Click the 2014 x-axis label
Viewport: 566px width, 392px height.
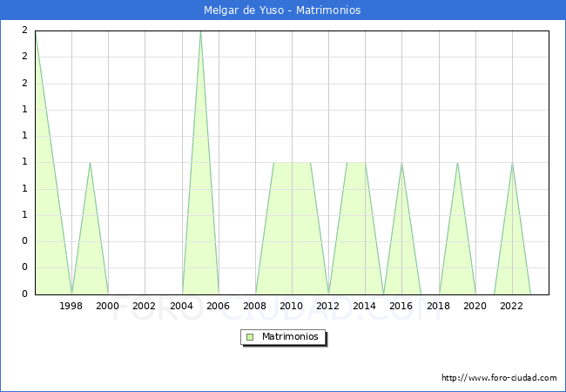pyautogui.click(x=365, y=306)
